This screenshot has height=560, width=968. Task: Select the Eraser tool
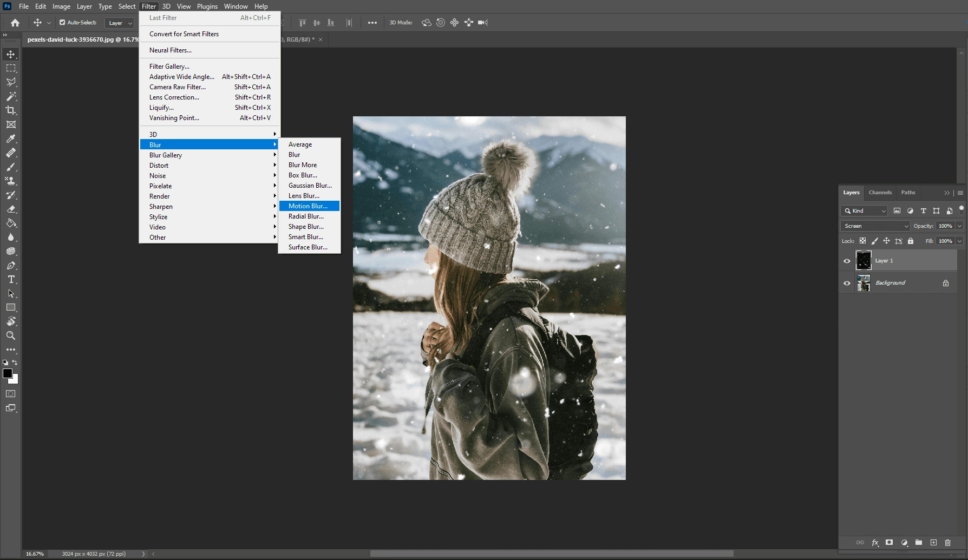(11, 209)
